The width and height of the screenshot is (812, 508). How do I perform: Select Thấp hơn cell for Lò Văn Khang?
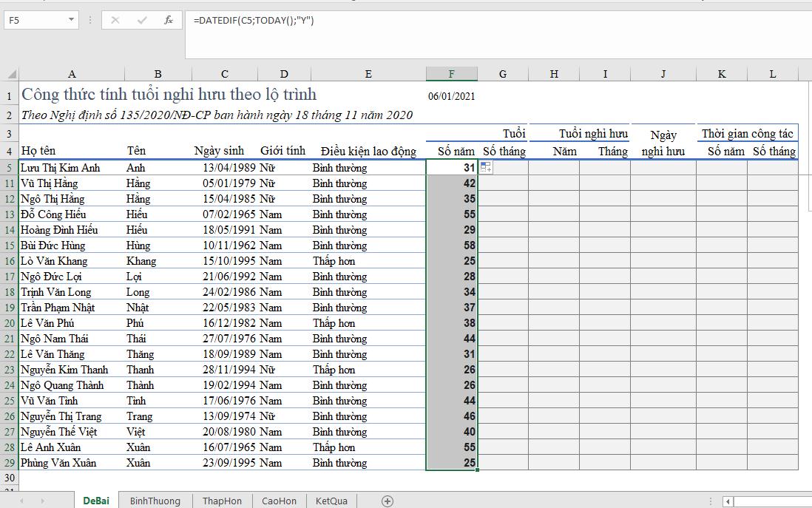click(x=368, y=261)
